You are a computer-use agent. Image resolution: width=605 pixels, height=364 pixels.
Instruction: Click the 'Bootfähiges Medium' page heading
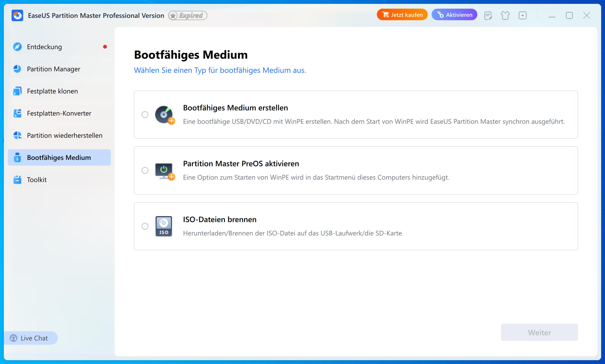[191, 55]
